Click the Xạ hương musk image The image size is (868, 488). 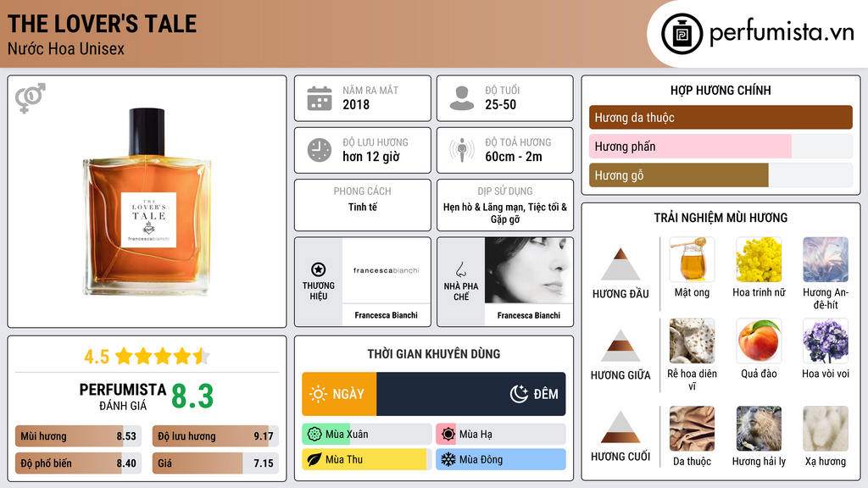tap(826, 429)
